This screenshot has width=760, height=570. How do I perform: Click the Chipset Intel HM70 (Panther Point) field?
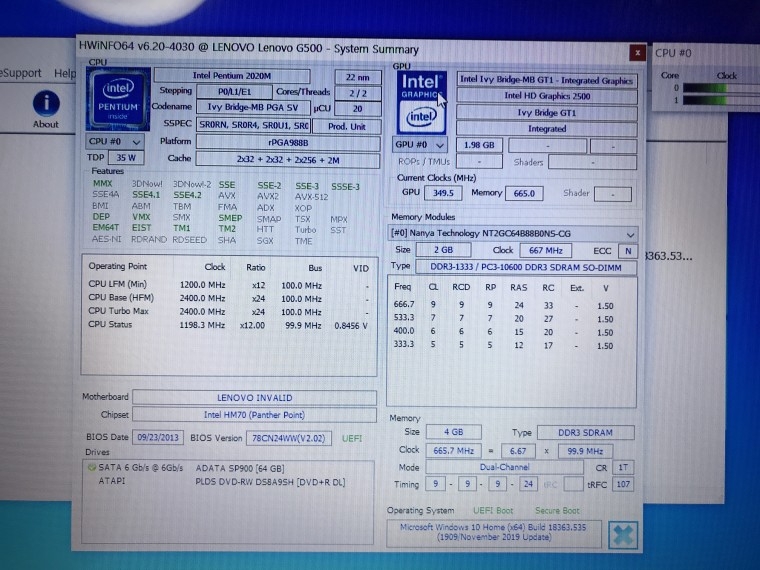point(254,415)
